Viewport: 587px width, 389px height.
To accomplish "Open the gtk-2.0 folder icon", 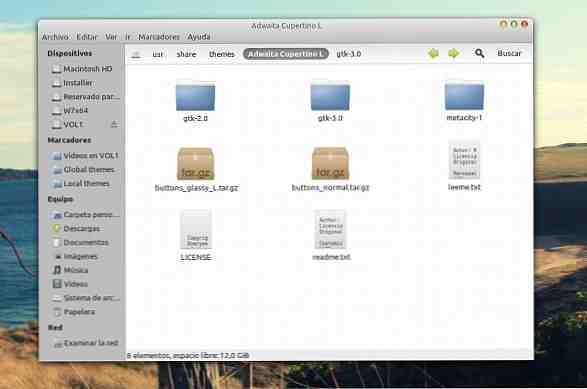I will 195,96.
